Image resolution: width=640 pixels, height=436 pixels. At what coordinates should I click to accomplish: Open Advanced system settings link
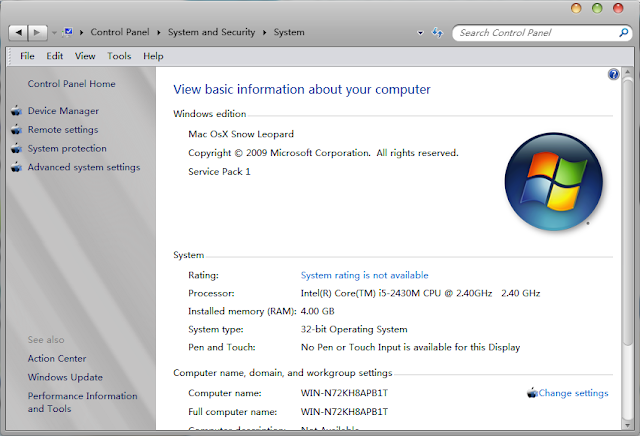pos(84,167)
